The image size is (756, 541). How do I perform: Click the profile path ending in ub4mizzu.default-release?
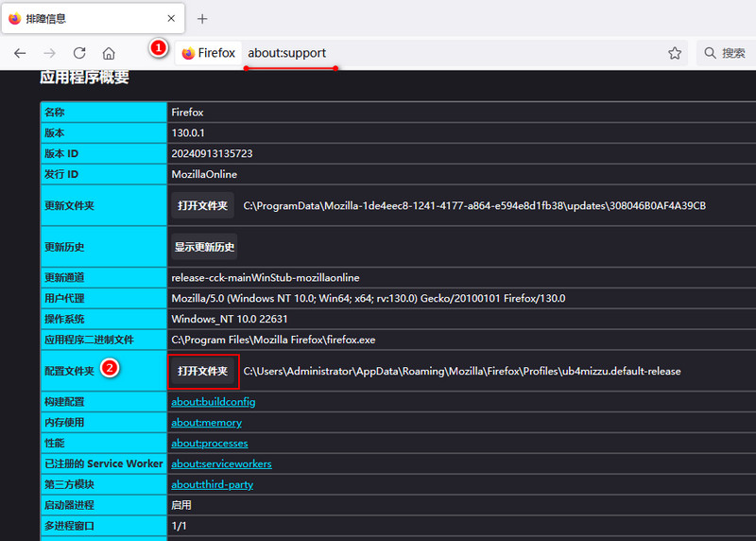pos(461,371)
